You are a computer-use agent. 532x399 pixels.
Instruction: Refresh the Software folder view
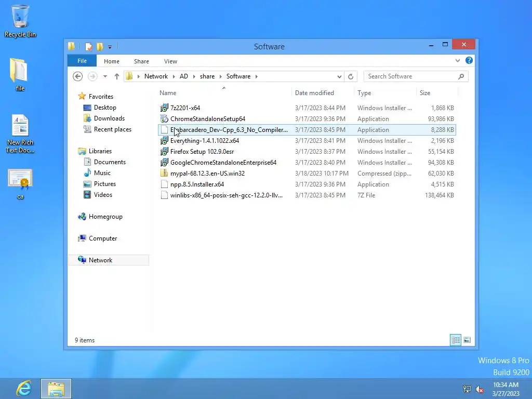[x=351, y=77]
